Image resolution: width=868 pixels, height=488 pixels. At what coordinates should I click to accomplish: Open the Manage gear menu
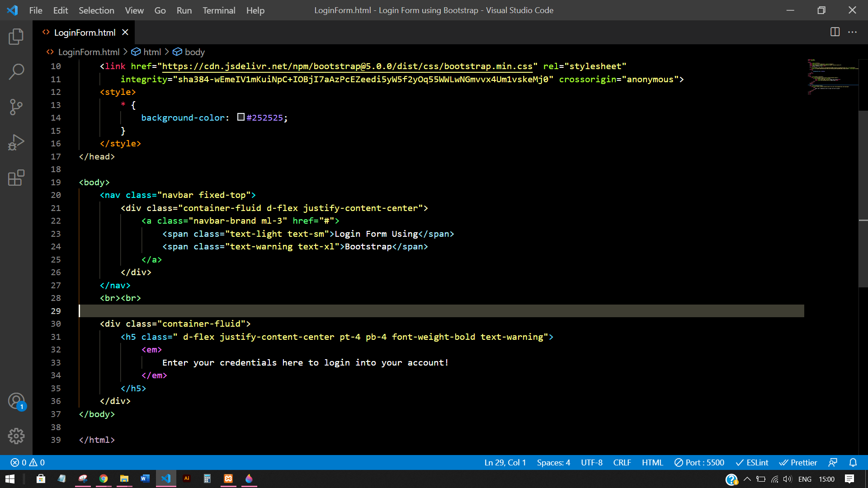pos(16,436)
